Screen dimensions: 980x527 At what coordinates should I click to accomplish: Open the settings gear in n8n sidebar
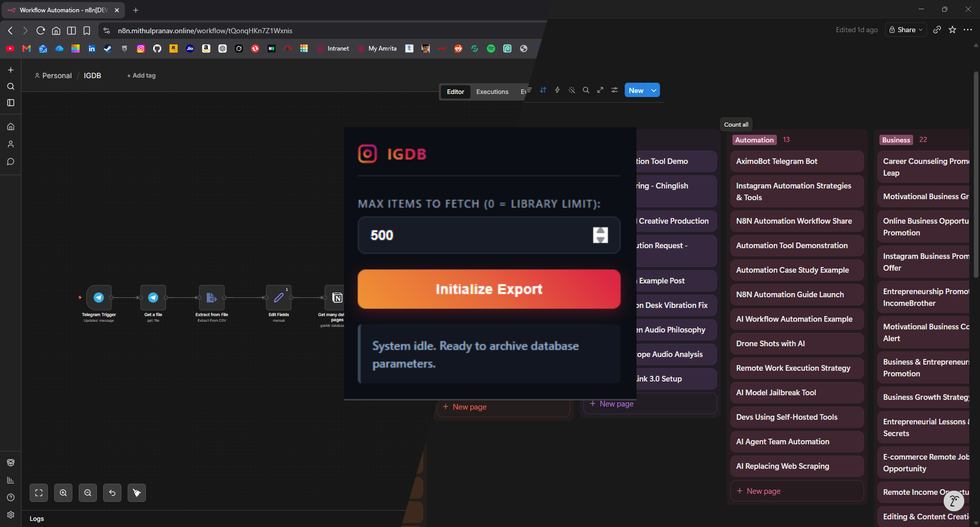(x=11, y=515)
